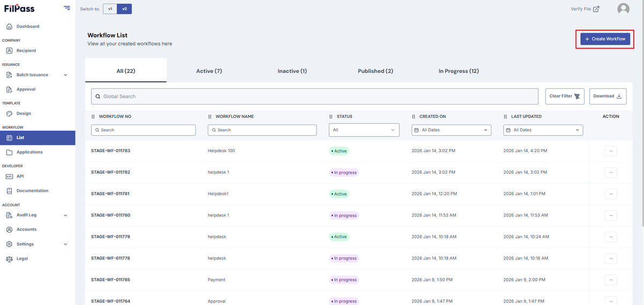Click the Created On column drag handle

[x=414, y=116]
